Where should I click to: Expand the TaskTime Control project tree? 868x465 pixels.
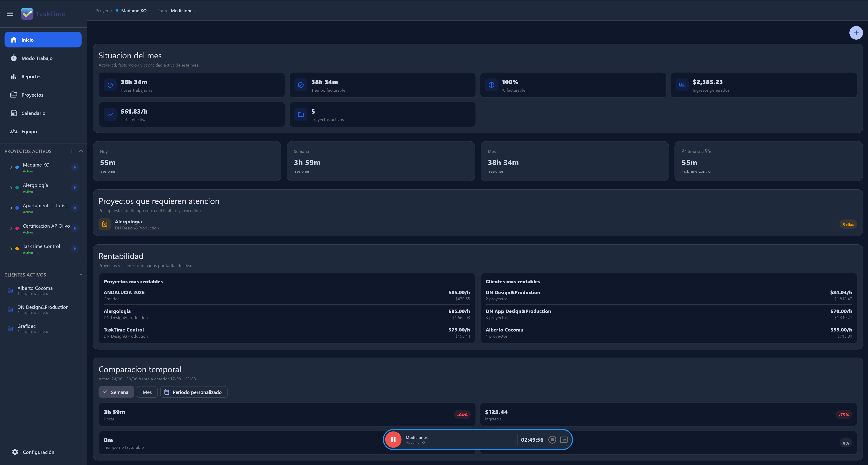pyautogui.click(x=11, y=249)
